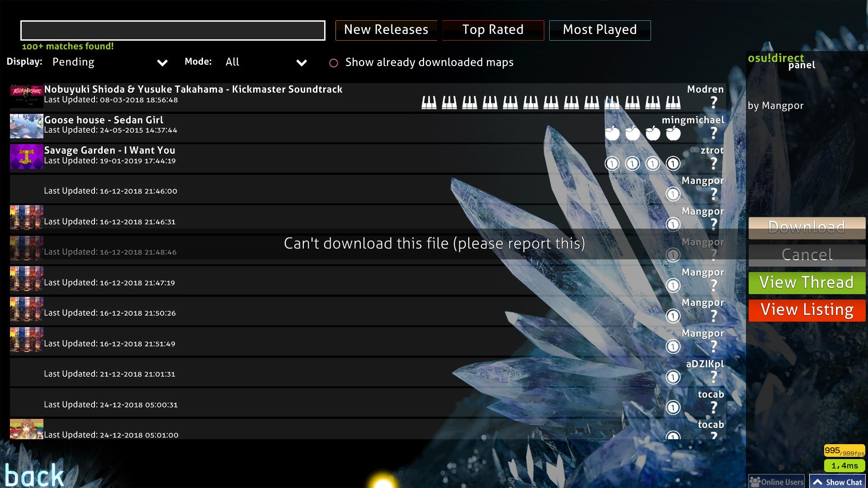Click the mania piano difficulty icon on Kickmaster Soundtrack
This screenshot has height=488, width=868.
(x=427, y=102)
